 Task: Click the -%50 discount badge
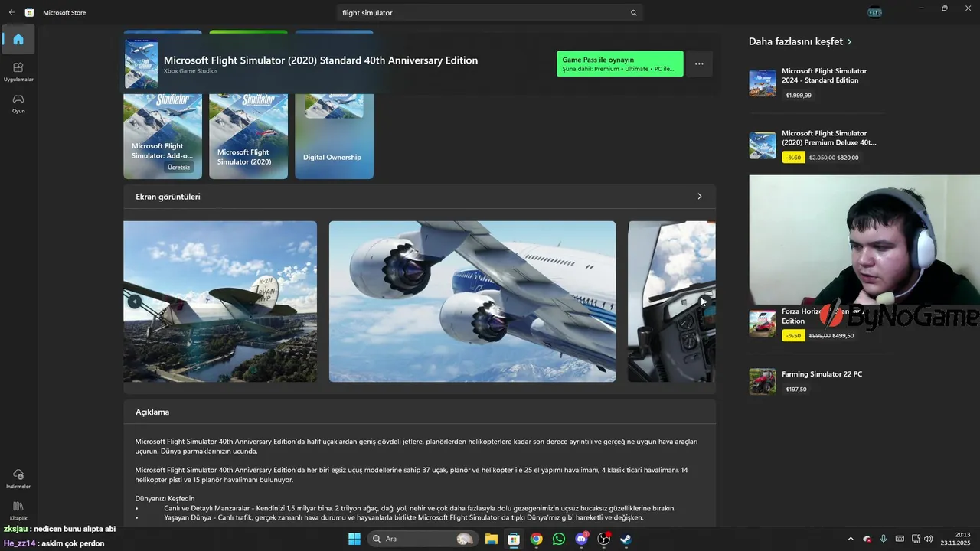(793, 335)
